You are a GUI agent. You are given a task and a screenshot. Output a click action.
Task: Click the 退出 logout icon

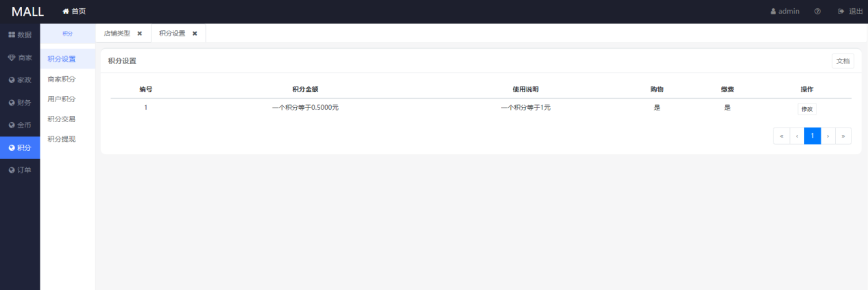click(841, 12)
